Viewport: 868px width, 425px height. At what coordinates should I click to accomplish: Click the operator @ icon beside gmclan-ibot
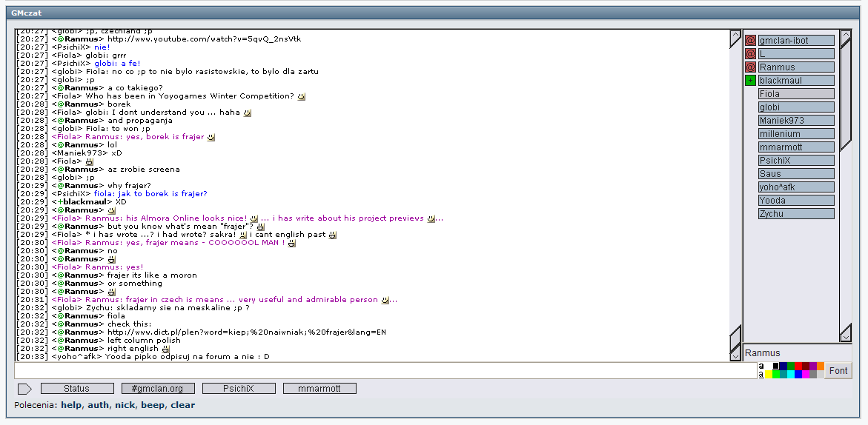pos(750,41)
